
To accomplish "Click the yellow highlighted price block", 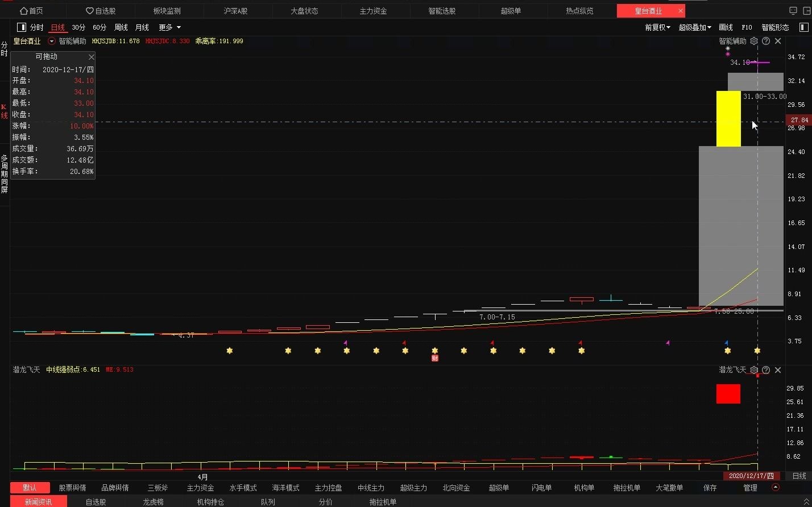I will click(x=728, y=119).
